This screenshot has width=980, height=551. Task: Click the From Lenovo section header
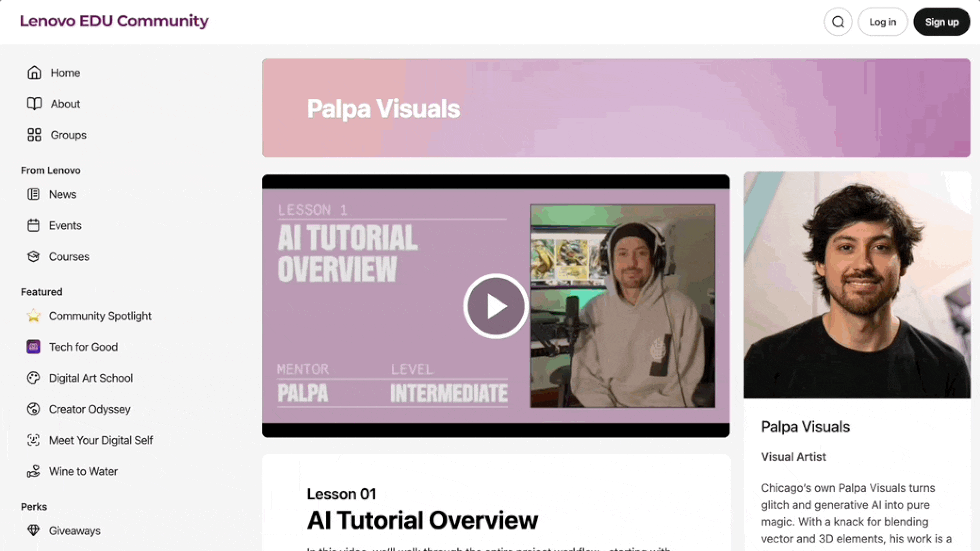point(51,170)
